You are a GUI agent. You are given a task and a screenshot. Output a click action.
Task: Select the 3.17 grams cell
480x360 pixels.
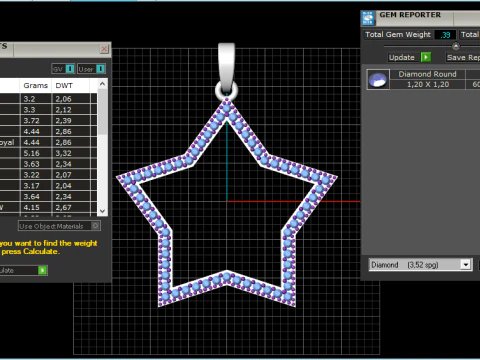[36, 185]
